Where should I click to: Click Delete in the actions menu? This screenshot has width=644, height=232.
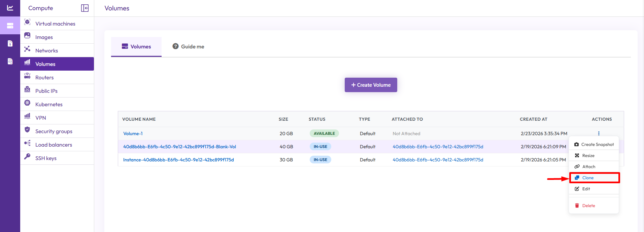(588, 206)
